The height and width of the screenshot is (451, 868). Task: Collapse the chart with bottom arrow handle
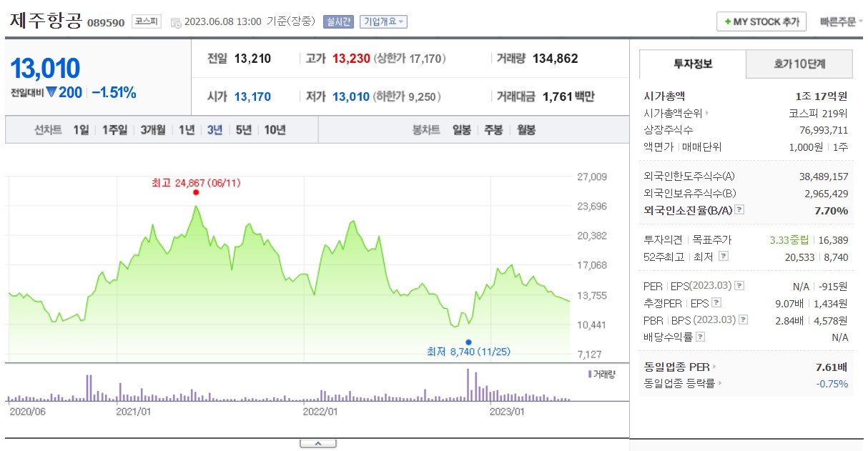(317, 444)
